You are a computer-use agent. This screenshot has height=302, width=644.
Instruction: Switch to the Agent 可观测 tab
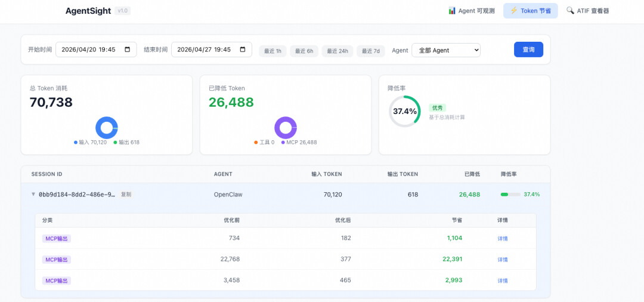coord(472,11)
